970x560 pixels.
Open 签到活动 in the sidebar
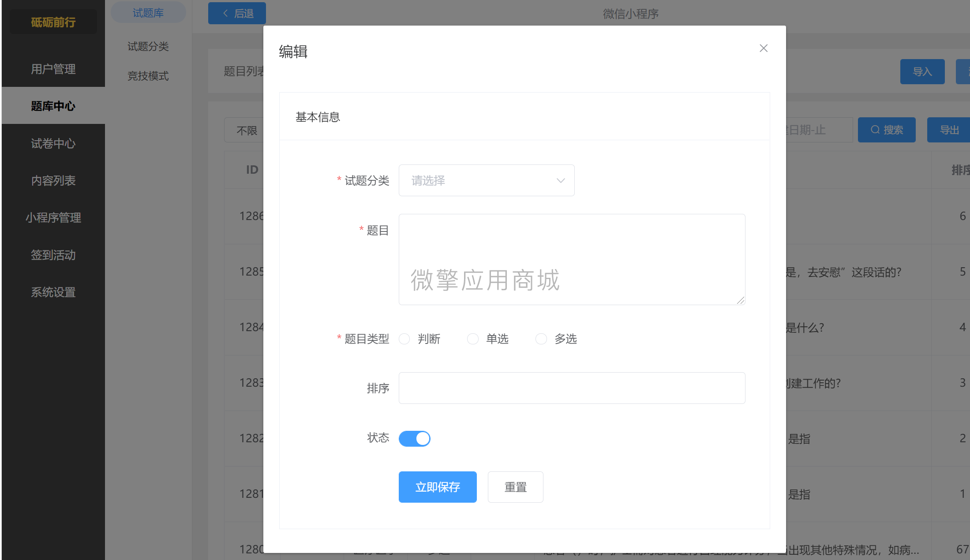53,255
